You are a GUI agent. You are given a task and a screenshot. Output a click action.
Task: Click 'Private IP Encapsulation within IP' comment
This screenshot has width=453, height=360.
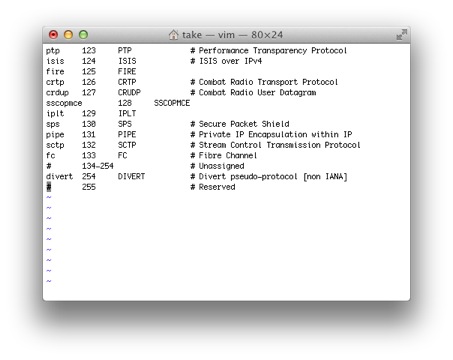click(x=275, y=134)
